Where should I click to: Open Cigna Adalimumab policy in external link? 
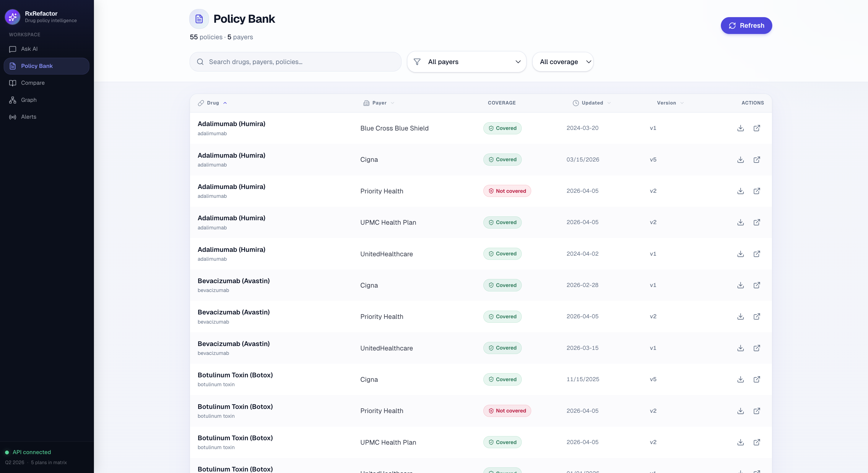click(756, 159)
